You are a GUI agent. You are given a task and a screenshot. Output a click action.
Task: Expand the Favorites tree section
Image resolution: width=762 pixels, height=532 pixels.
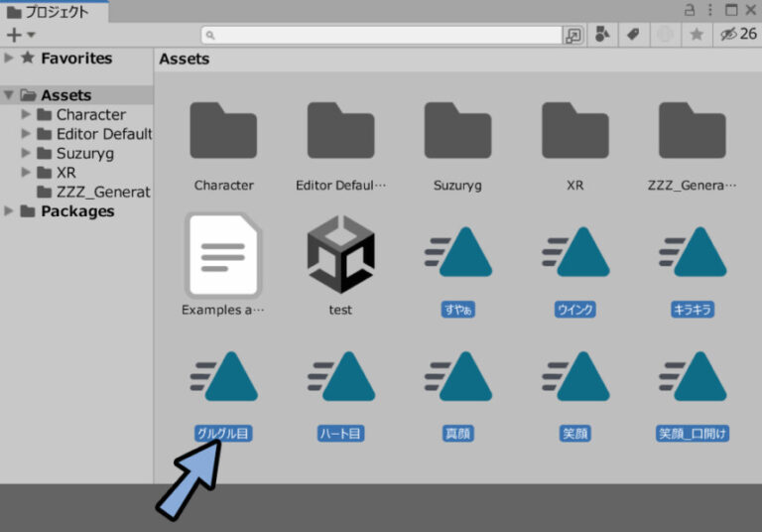9,59
